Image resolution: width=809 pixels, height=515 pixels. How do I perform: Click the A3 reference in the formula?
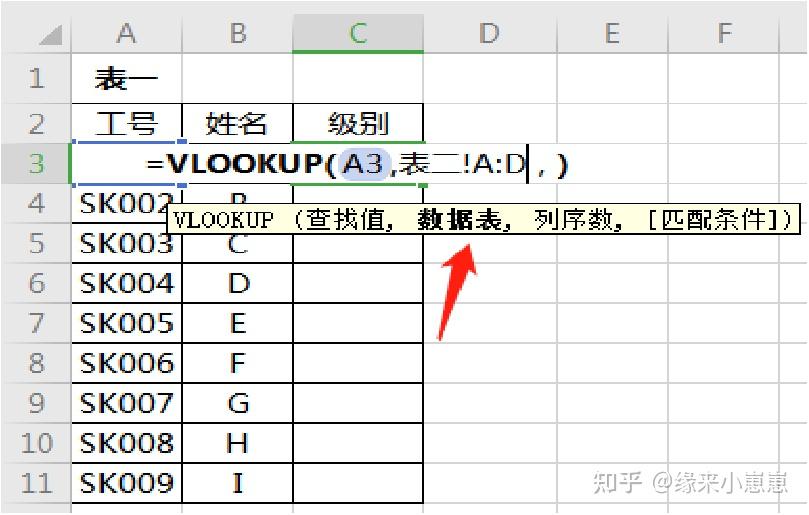(x=363, y=164)
